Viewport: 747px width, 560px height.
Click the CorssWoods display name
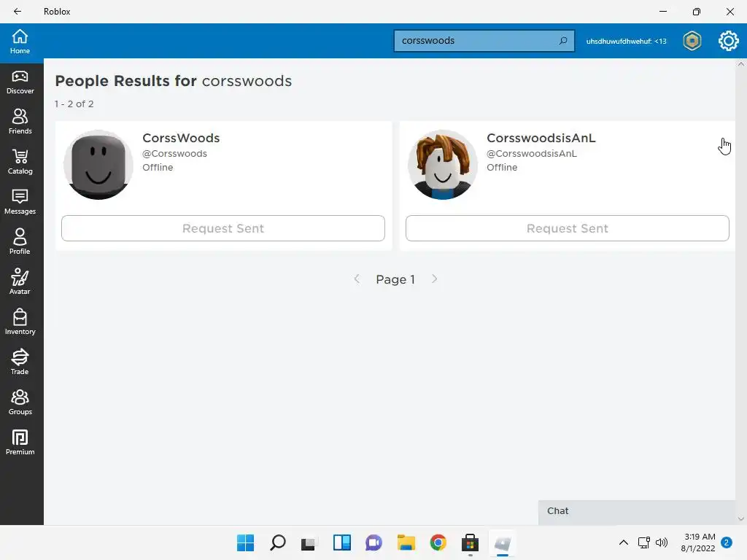coord(181,138)
